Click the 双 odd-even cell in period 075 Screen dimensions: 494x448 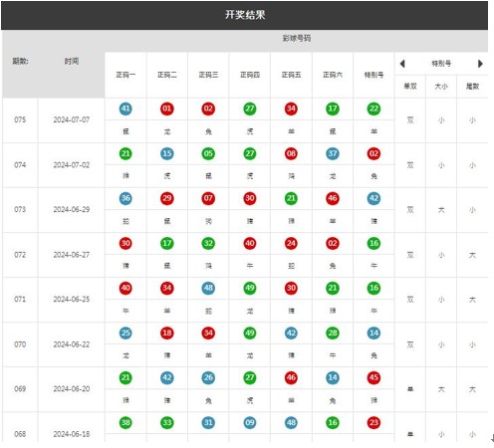(x=410, y=119)
